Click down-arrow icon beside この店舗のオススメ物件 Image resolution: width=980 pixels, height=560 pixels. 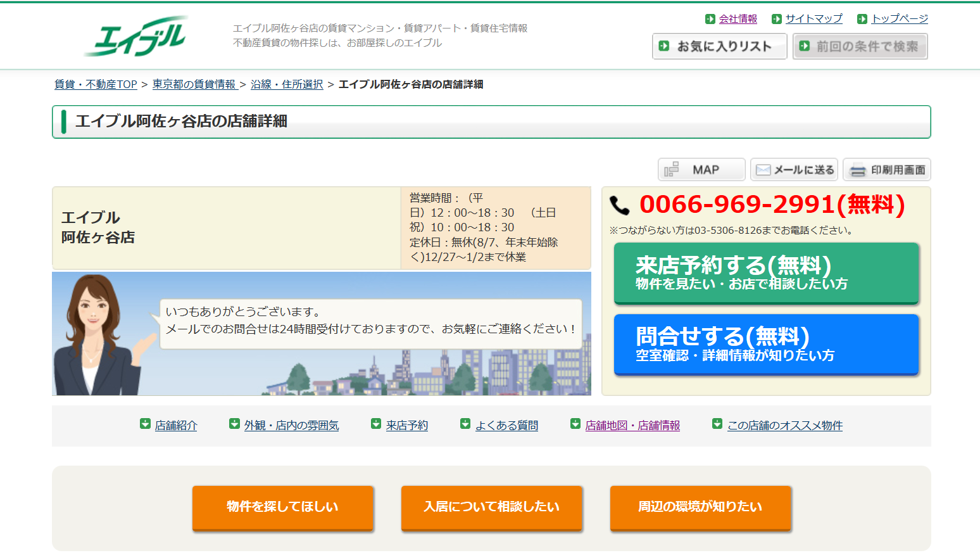pyautogui.click(x=717, y=424)
